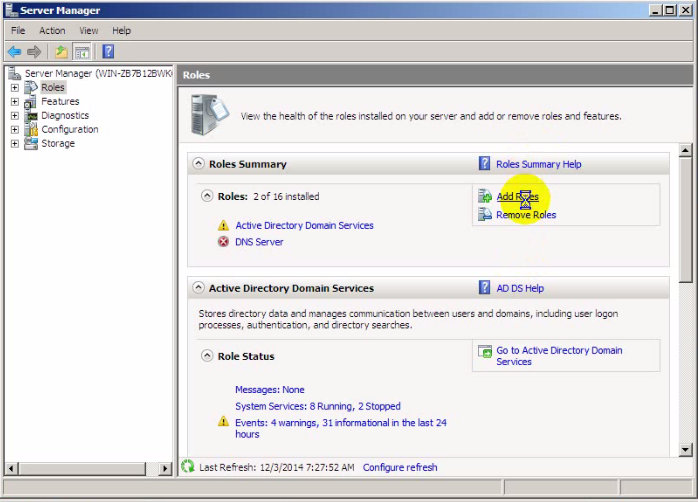
Task: Click the Configuration tree node icon
Action: [x=31, y=130]
